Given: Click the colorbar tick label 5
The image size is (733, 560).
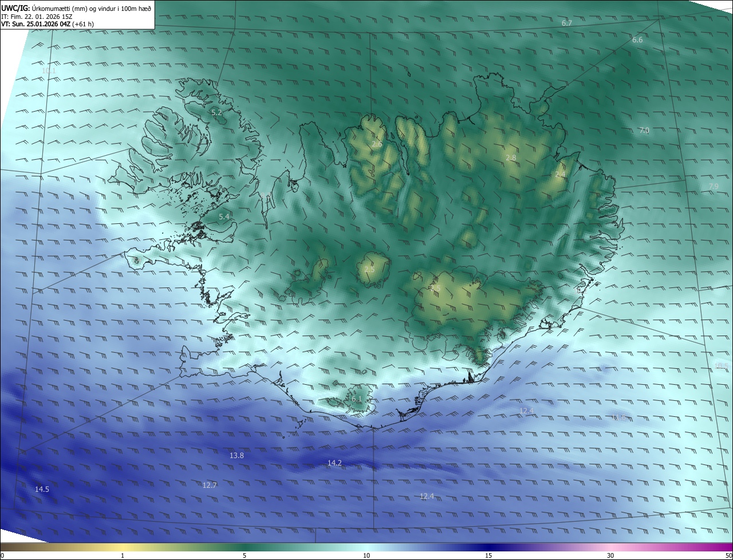Looking at the screenshot, I should click(x=245, y=555).
